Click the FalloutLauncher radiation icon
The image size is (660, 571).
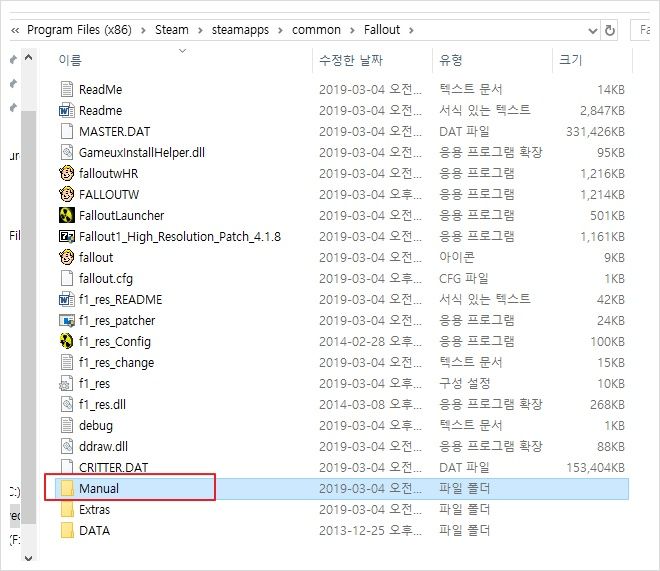pos(67,215)
